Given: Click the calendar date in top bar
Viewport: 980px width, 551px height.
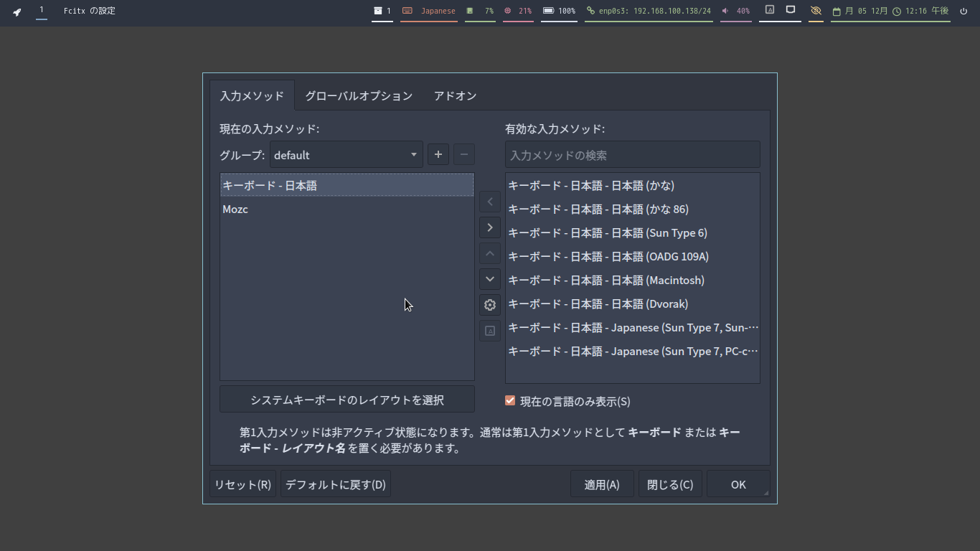Looking at the screenshot, I should 859,11.
